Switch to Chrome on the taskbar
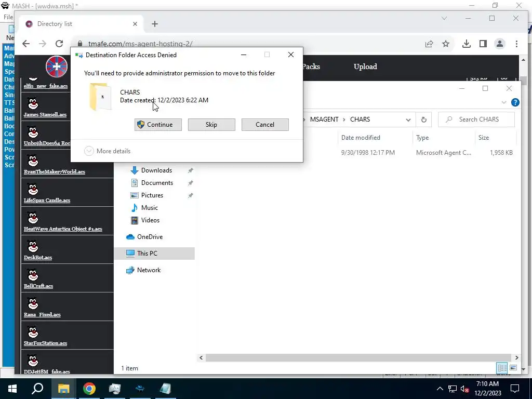 89,389
